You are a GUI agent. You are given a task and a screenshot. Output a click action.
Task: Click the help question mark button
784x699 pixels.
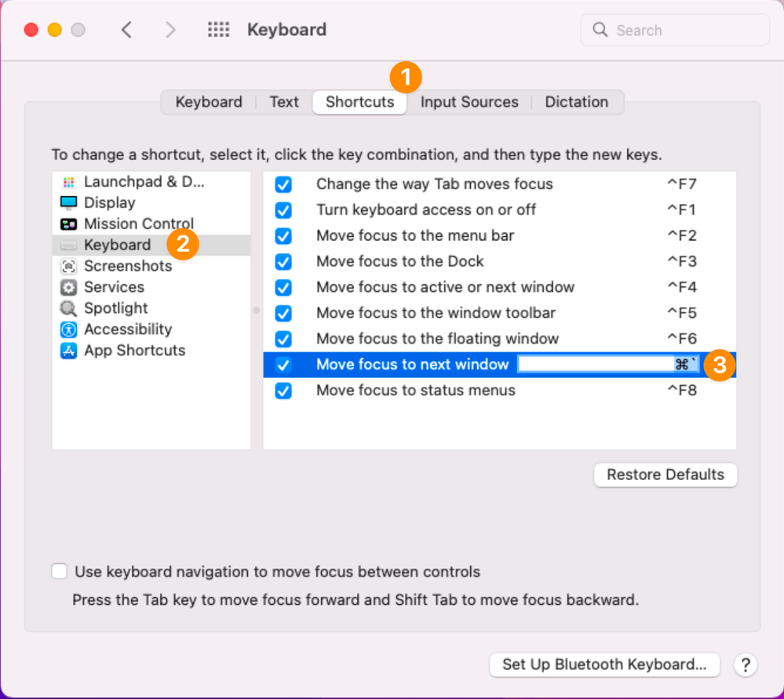pyautogui.click(x=745, y=664)
